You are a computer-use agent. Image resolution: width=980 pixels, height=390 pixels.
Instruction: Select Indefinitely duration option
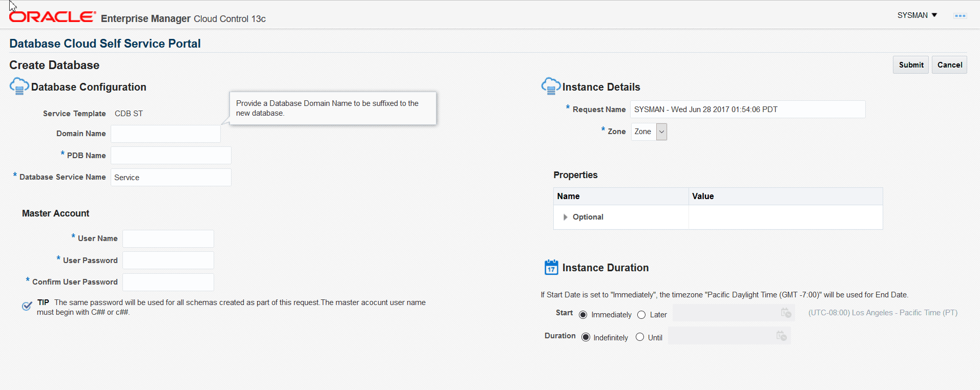click(x=586, y=337)
